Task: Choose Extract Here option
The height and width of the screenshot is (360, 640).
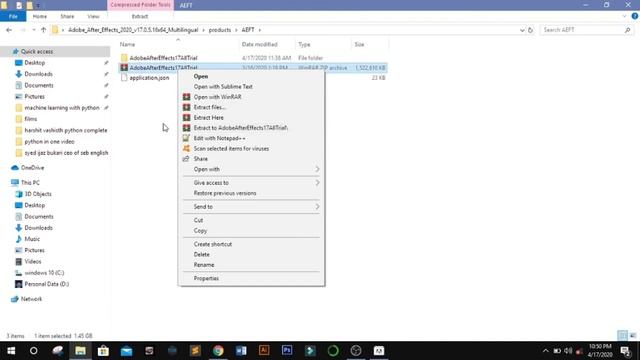Action: tap(251, 118)
